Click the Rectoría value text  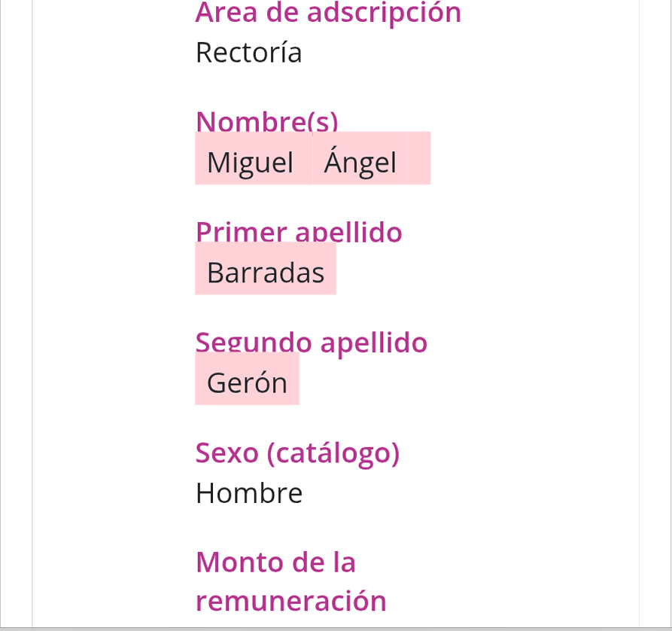pos(249,53)
